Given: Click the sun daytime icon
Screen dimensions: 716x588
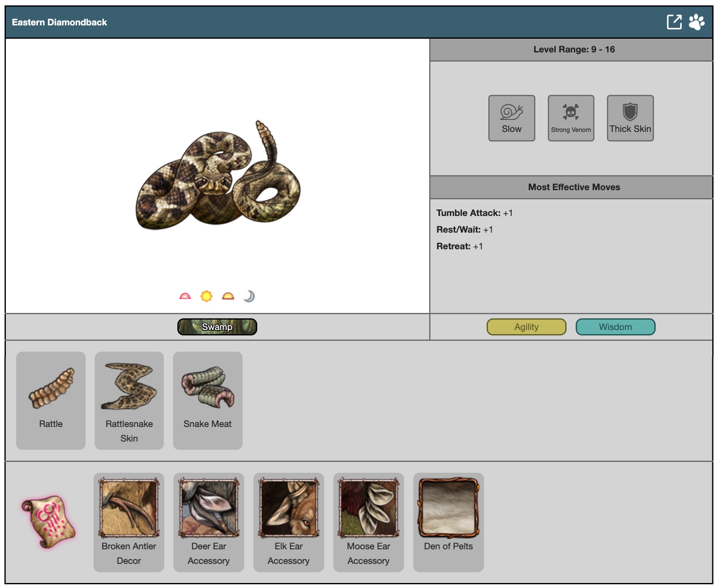Looking at the screenshot, I should [206, 296].
